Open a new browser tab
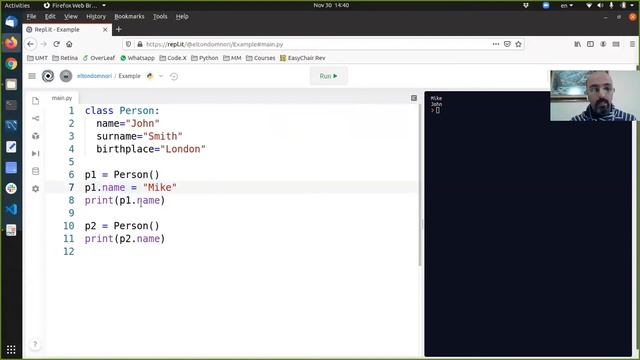 tap(119, 29)
